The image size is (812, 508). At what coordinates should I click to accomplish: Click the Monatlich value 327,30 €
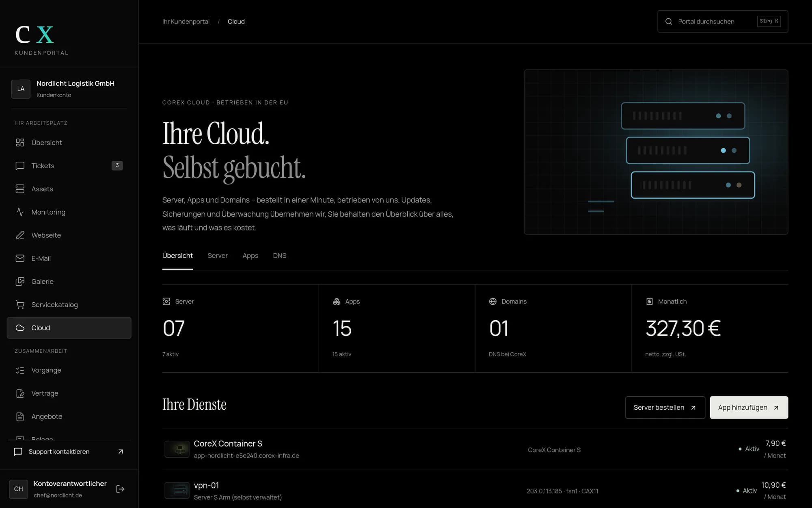point(683,328)
